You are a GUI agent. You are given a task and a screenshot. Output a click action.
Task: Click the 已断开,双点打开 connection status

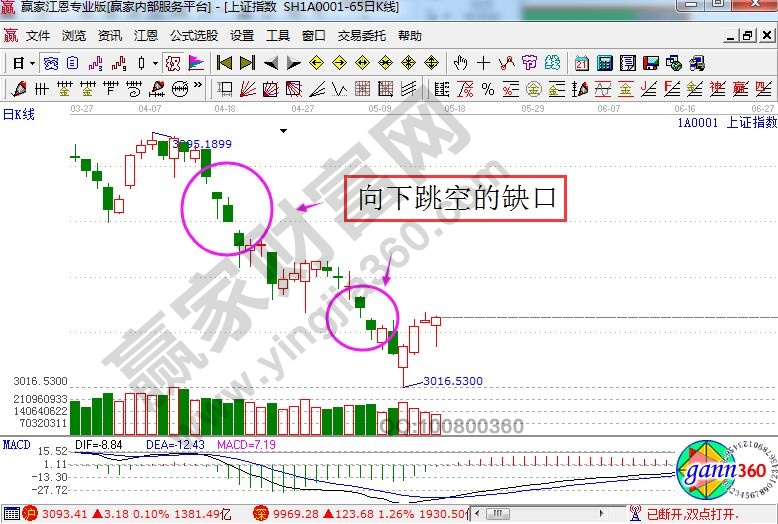point(694,514)
